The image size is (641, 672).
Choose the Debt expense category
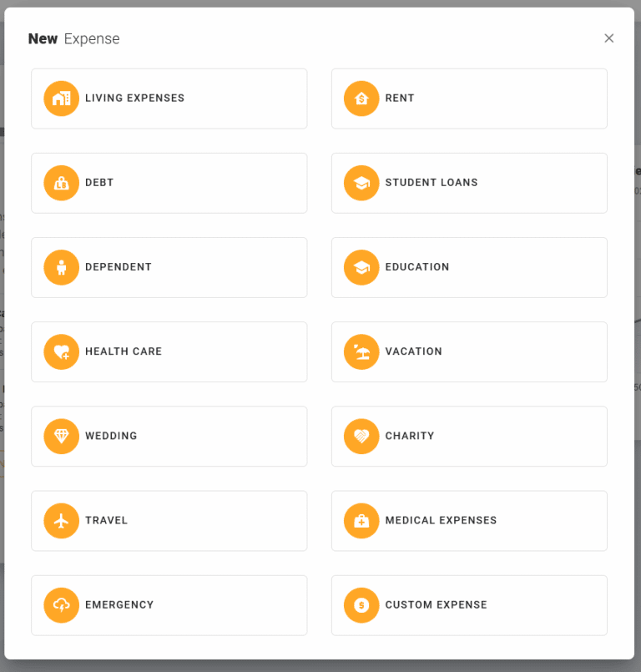click(169, 183)
